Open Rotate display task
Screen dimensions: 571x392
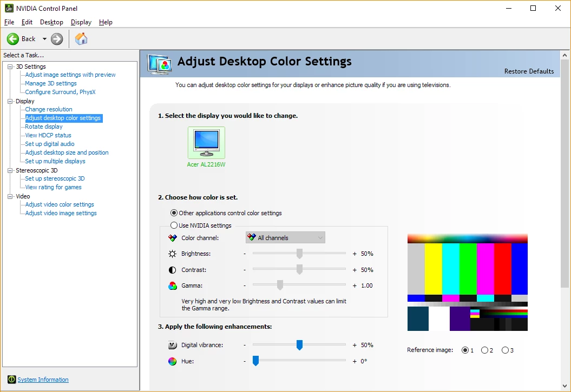(x=44, y=127)
